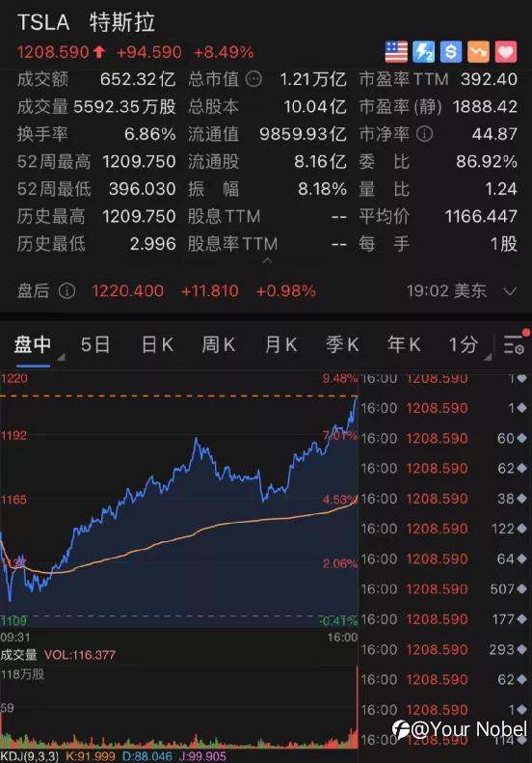Tap the current price 1208.590
Screen dimensions: 532x763
pyautogui.click(x=53, y=52)
